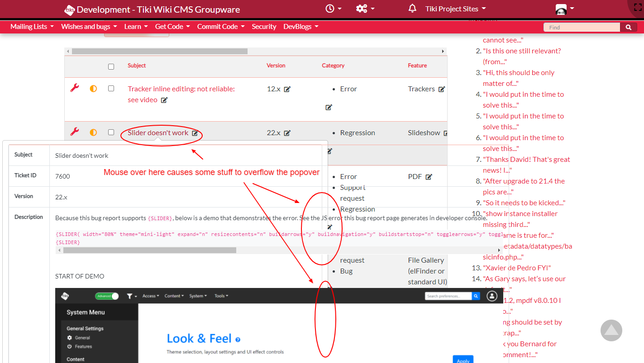The width and height of the screenshot is (644, 363).
Task: Click the 'Search preferences' field in the demo
Action: coord(448,296)
